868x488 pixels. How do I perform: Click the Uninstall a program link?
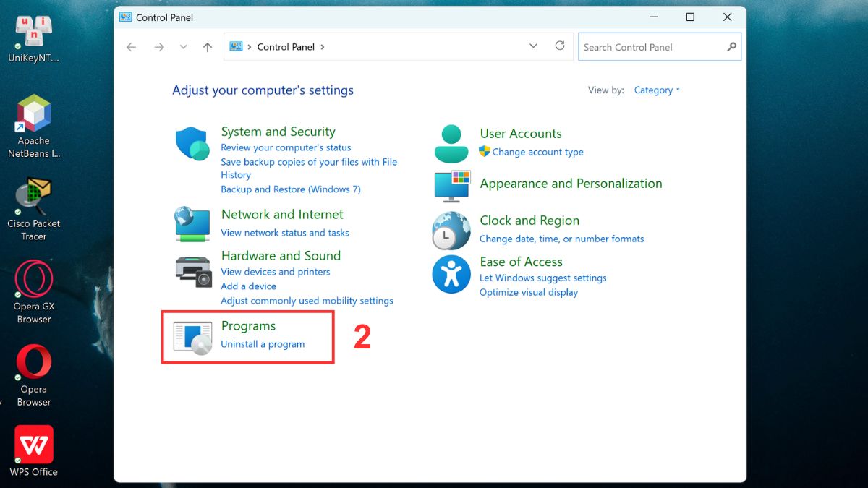[x=263, y=344]
